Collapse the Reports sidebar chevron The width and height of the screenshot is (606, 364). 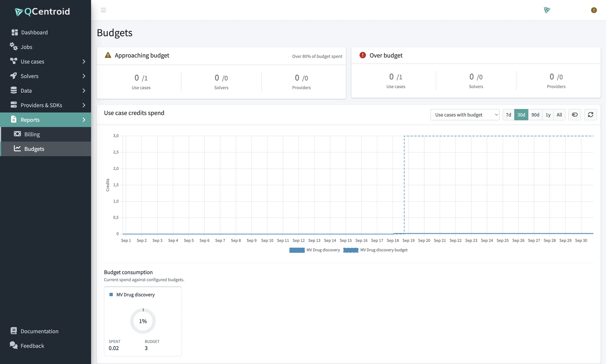(x=84, y=120)
